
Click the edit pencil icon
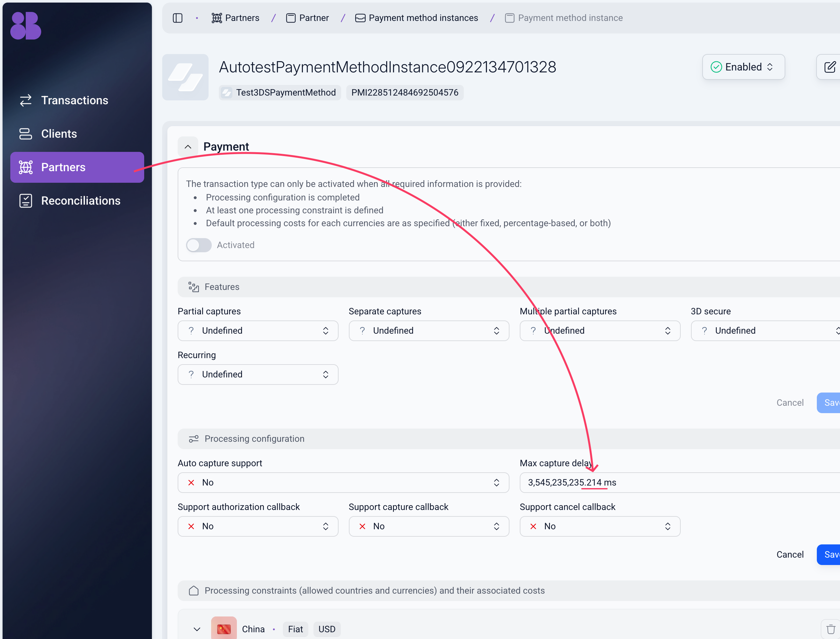(830, 67)
